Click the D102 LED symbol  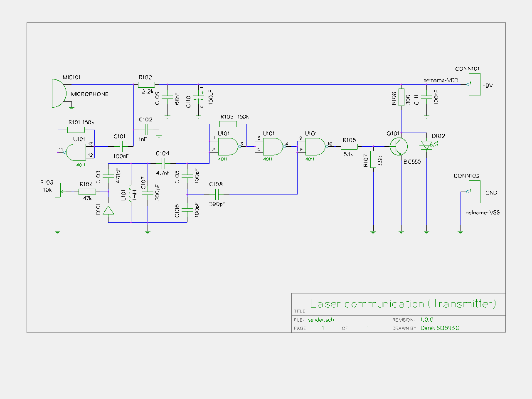pos(426,145)
